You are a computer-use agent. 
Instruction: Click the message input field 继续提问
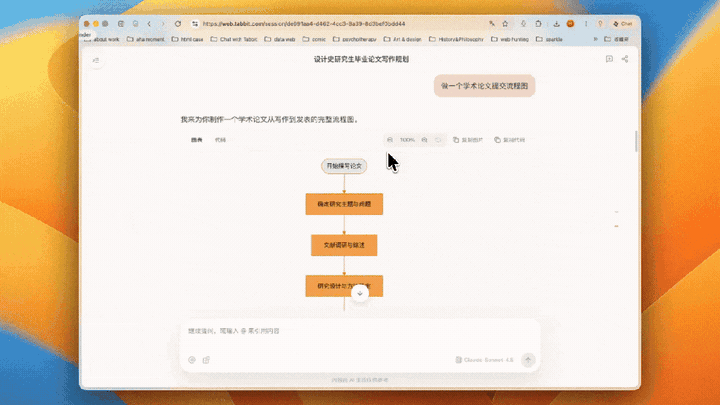[360, 331]
